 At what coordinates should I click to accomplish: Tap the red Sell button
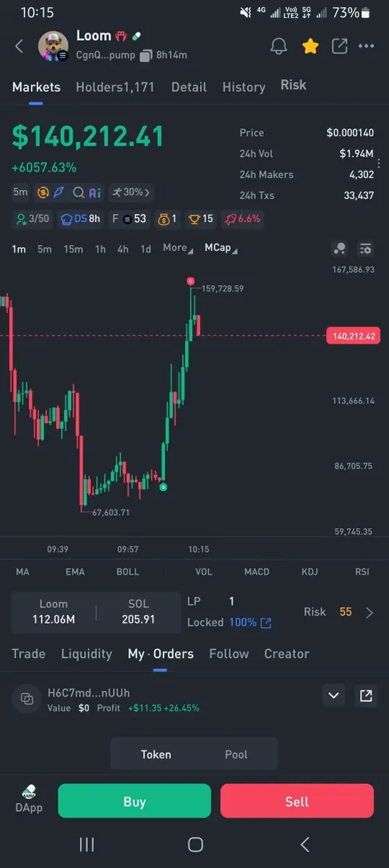(x=297, y=801)
